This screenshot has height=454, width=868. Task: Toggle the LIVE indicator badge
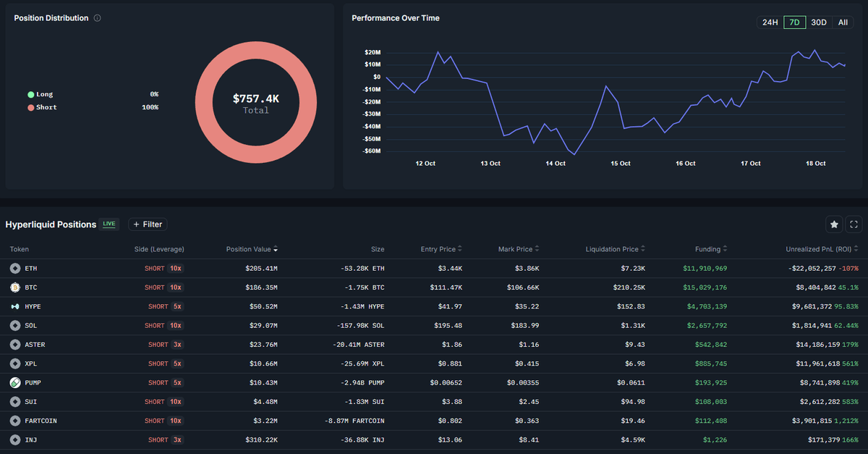pyautogui.click(x=109, y=224)
